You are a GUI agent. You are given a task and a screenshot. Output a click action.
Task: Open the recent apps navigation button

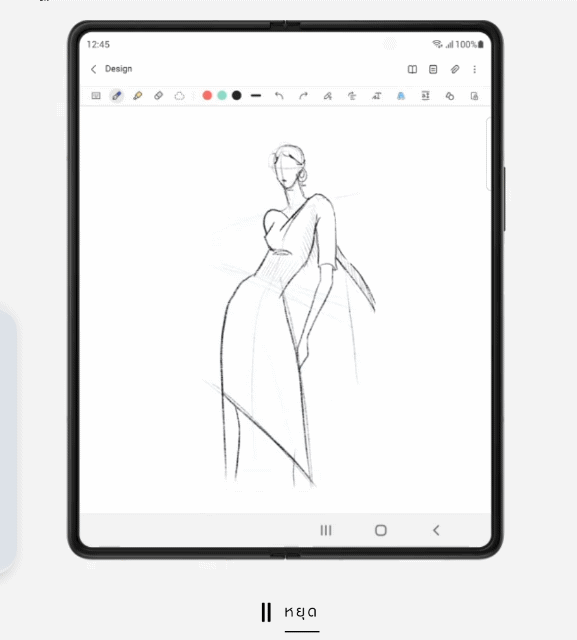coord(326,530)
